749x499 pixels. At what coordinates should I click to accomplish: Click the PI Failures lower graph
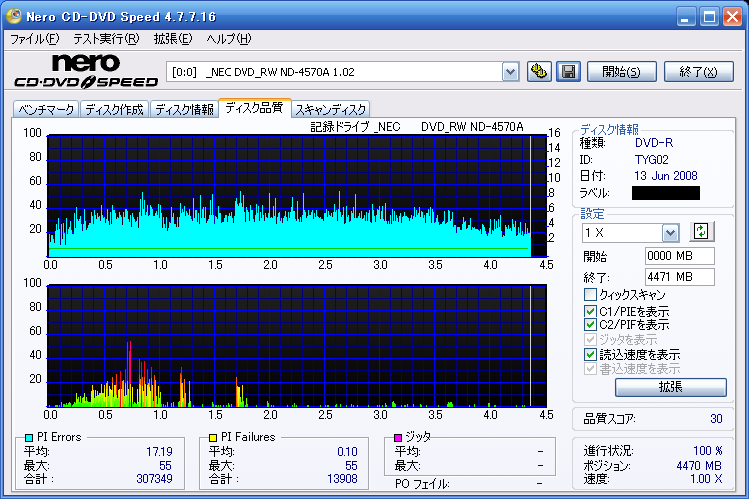coord(297,346)
